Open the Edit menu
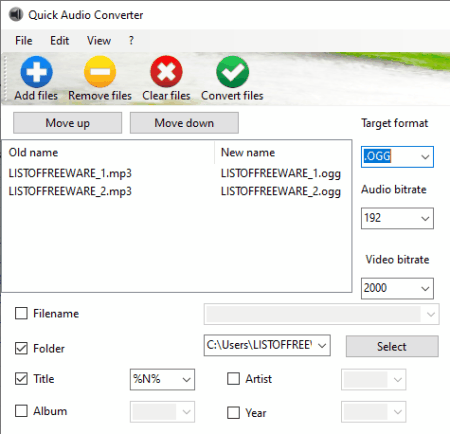This screenshot has height=434, width=450. pyautogui.click(x=59, y=41)
